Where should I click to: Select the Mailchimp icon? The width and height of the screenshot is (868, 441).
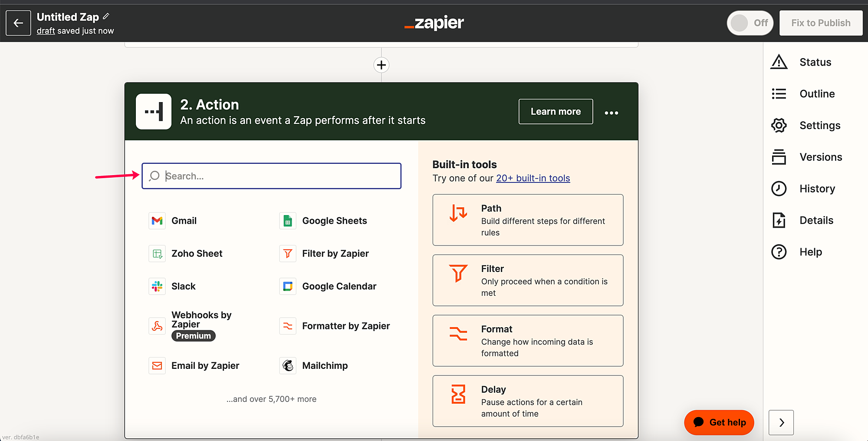pos(288,366)
